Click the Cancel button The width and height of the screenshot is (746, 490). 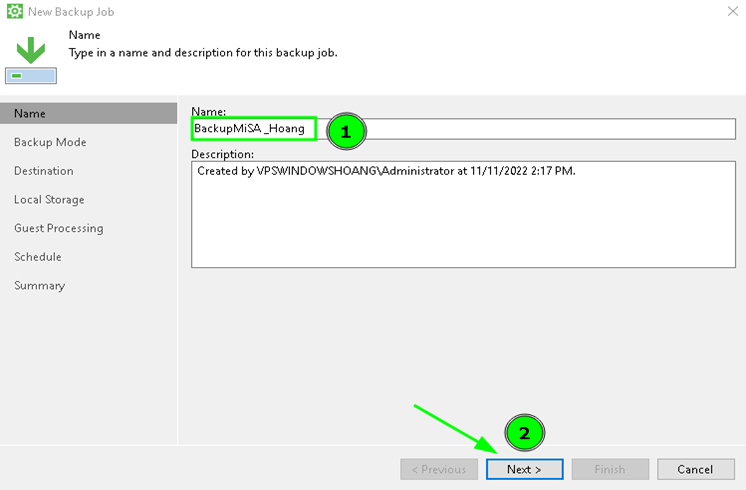click(x=694, y=470)
